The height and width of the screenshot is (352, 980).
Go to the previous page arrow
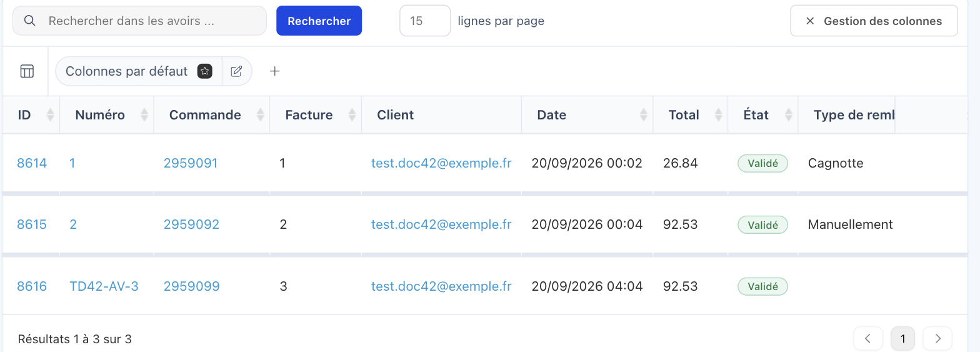tap(868, 339)
